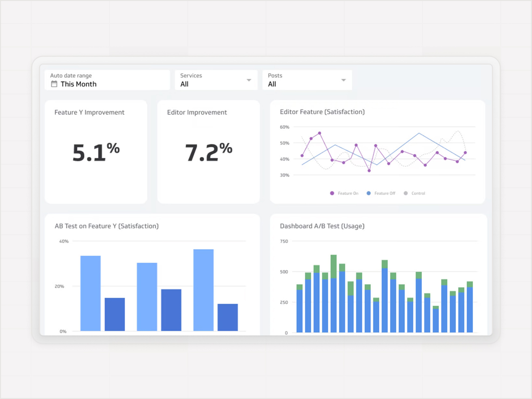Select the Posts filter field

pyautogui.click(x=307, y=80)
